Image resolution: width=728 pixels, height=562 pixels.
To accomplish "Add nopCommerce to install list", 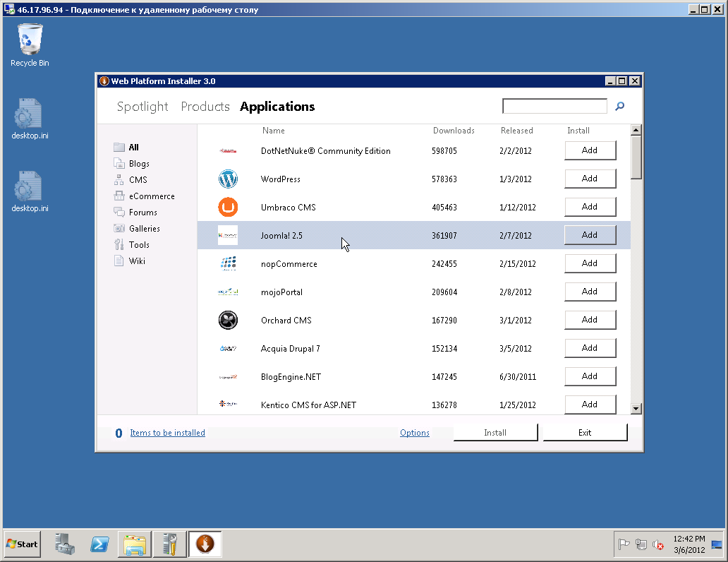I will tap(590, 263).
